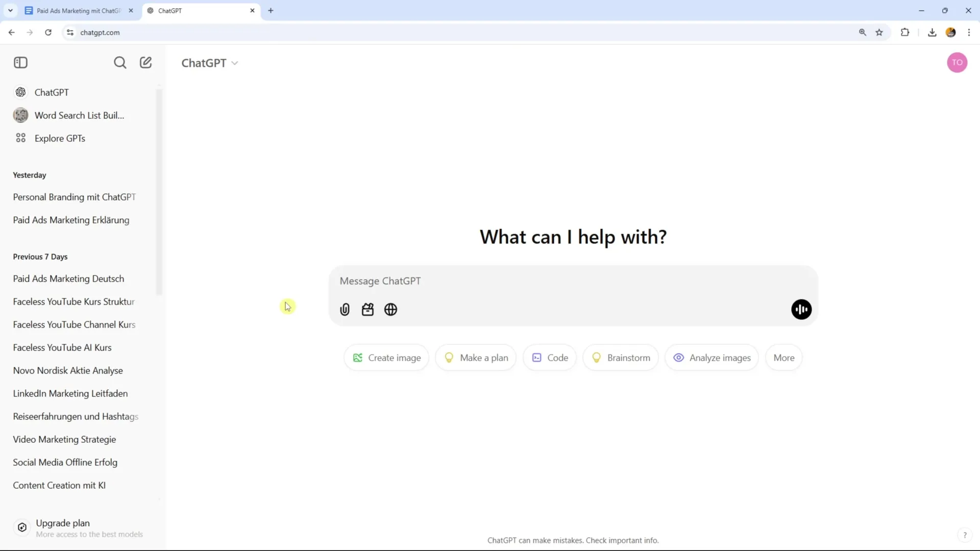Click the Yesterday section heading
Viewport: 980px width, 551px height.
(30, 175)
